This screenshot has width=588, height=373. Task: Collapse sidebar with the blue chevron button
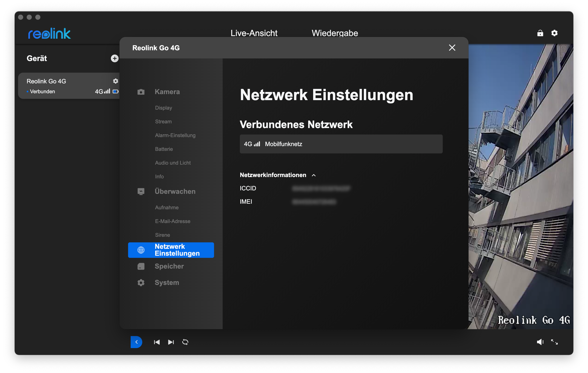pos(136,342)
